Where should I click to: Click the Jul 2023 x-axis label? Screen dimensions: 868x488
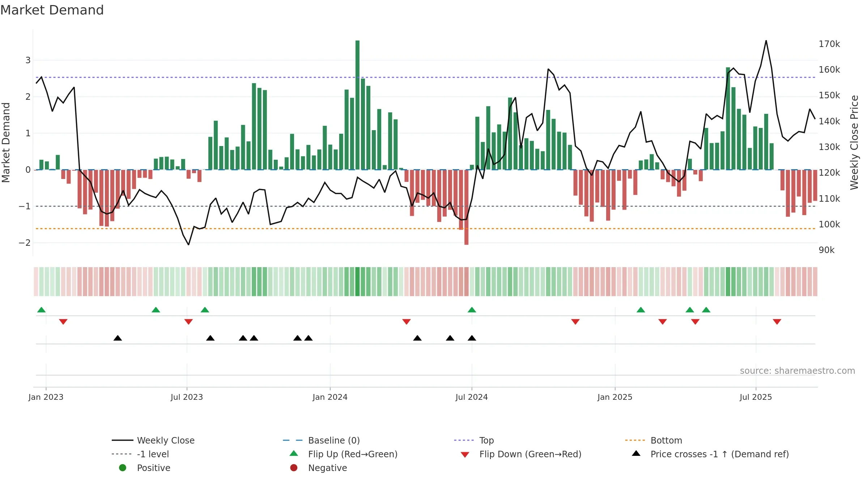click(x=187, y=397)
